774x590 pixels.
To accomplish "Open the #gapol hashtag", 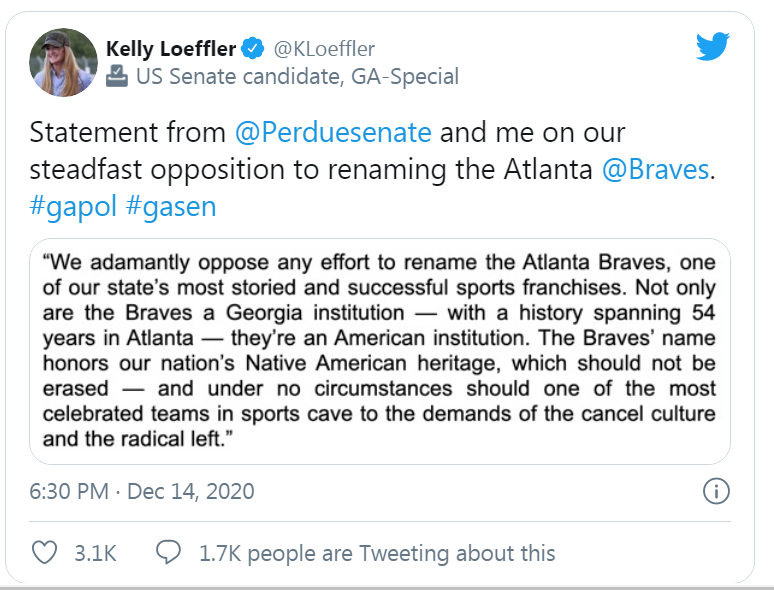I will (73, 206).
